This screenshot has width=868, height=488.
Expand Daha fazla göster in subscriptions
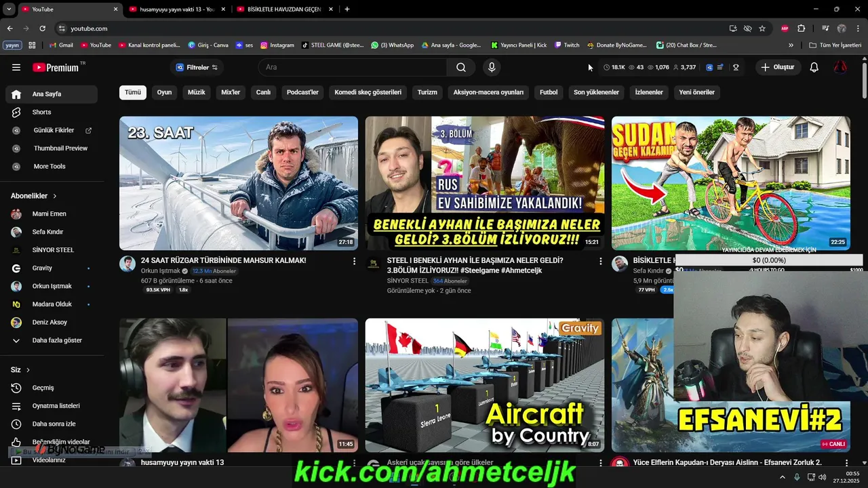(x=52, y=340)
